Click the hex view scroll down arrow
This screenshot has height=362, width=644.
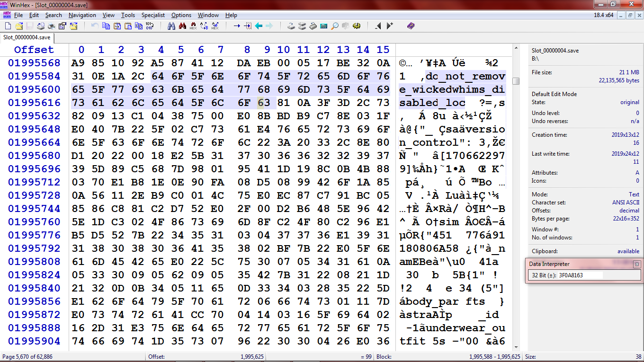tap(516, 347)
